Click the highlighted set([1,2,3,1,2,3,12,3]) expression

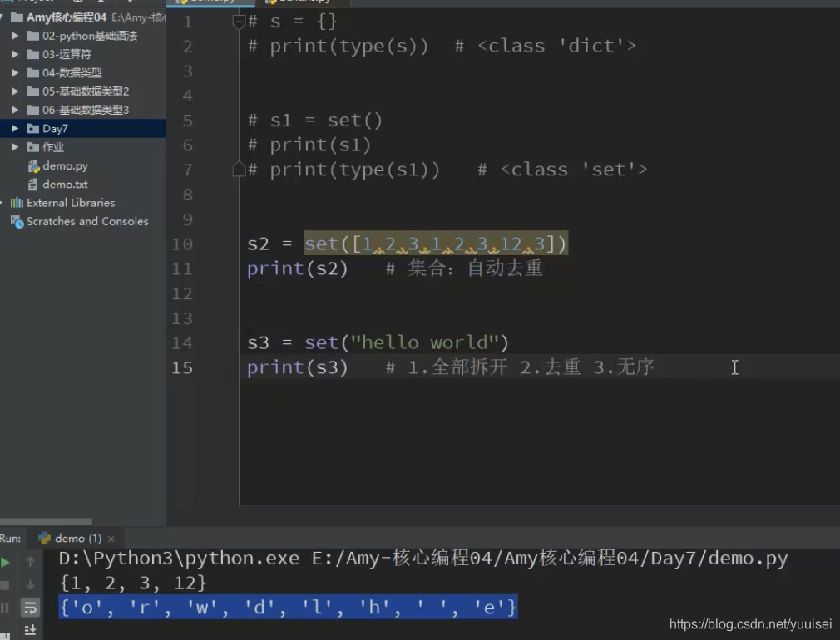(x=436, y=244)
